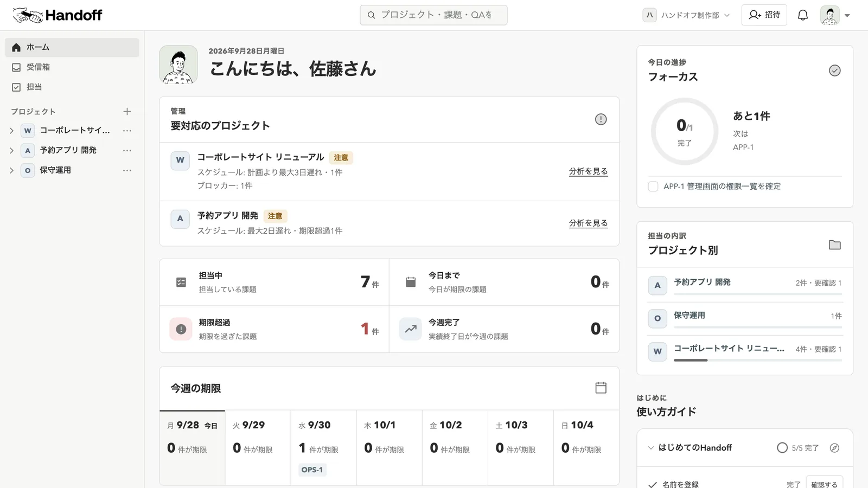This screenshot has width=868, height=488.
Task: Click the check-circle icon in フォーカス card
Action: tap(835, 70)
